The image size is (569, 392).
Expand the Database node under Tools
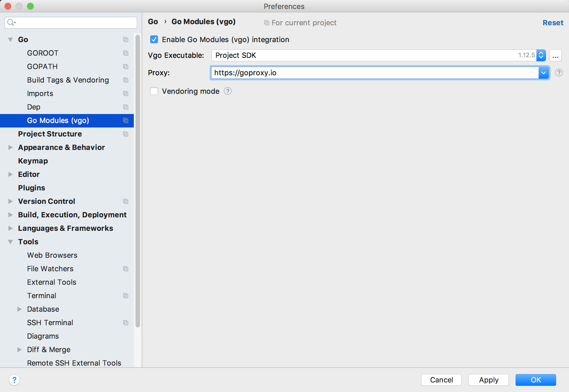[x=20, y=309]
